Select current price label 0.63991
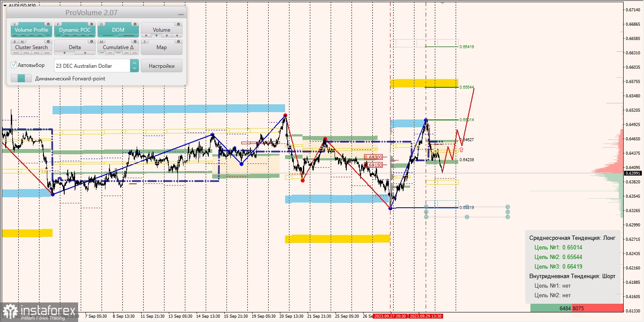This screenshot has height=322, width=644. tap(633, 173)
